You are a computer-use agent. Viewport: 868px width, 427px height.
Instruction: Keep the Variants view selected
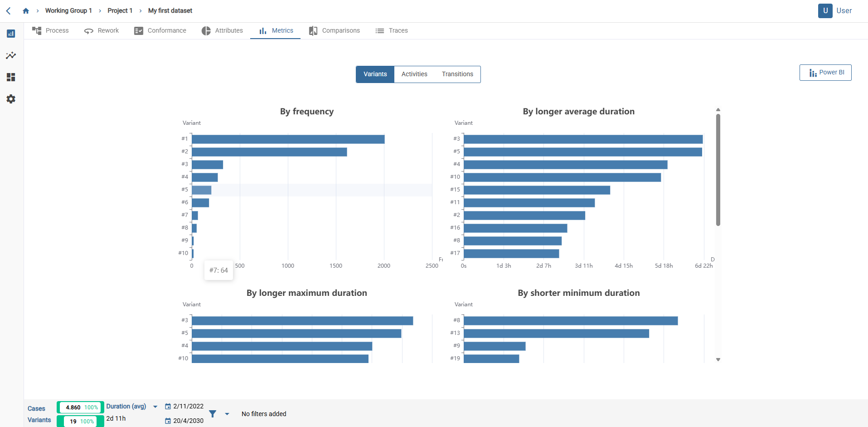375,74
